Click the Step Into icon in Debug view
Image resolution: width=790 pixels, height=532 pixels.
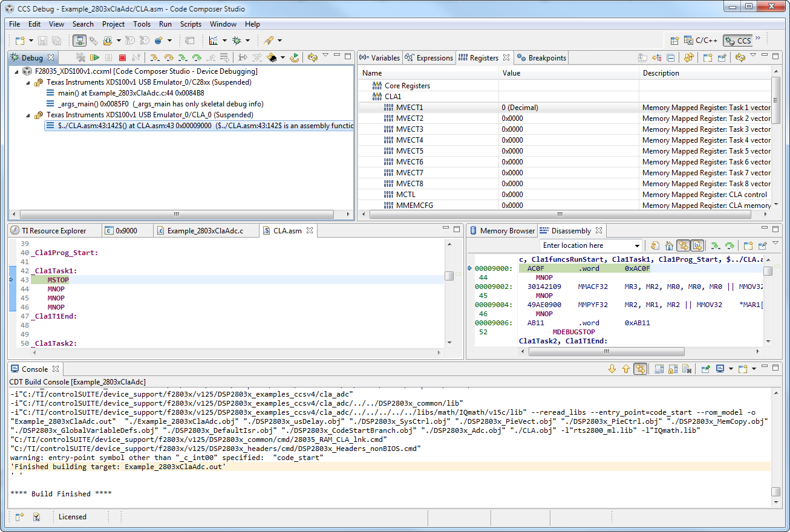tap(154, 57)
